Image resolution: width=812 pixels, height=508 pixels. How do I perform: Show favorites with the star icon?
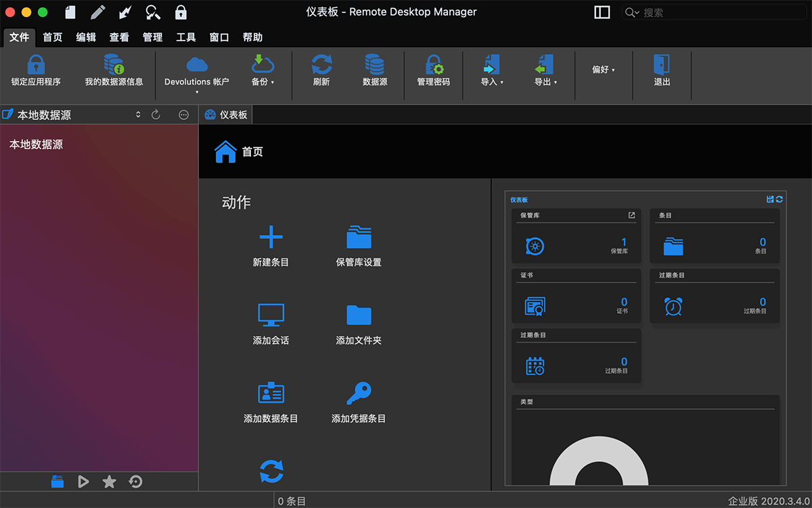[x=109, y=482]
